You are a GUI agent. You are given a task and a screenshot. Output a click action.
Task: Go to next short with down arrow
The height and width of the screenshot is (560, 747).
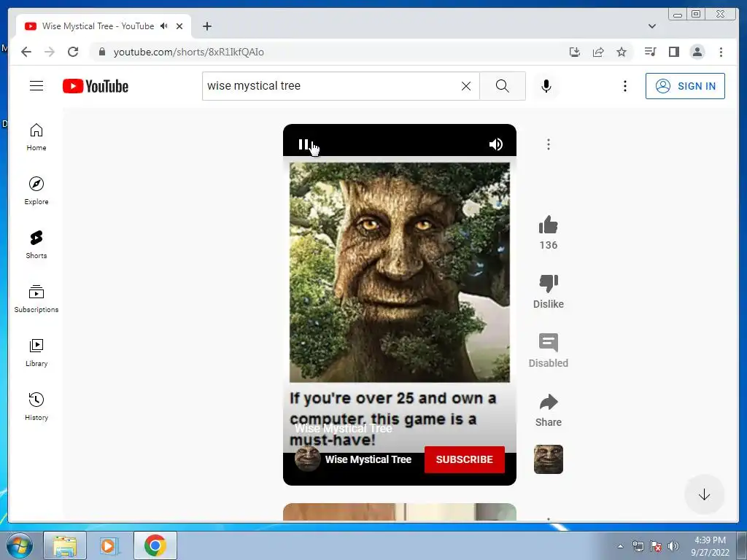[704, 495]
